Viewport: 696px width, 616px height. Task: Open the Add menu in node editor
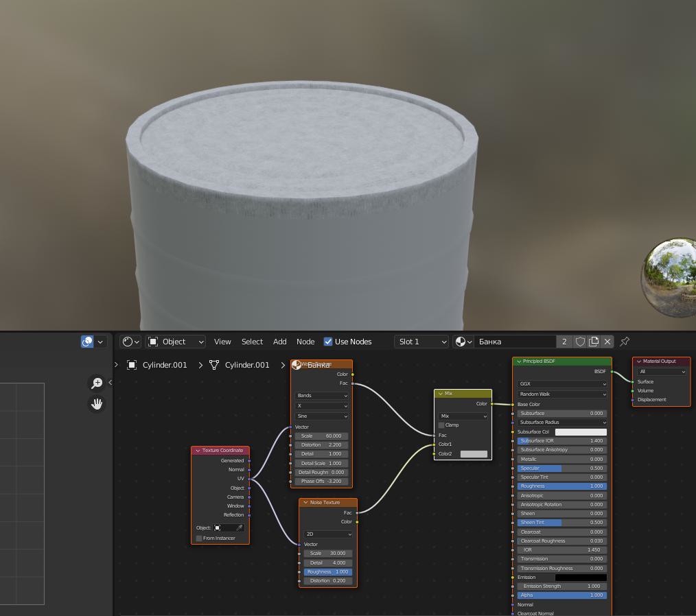pos(279,342)
